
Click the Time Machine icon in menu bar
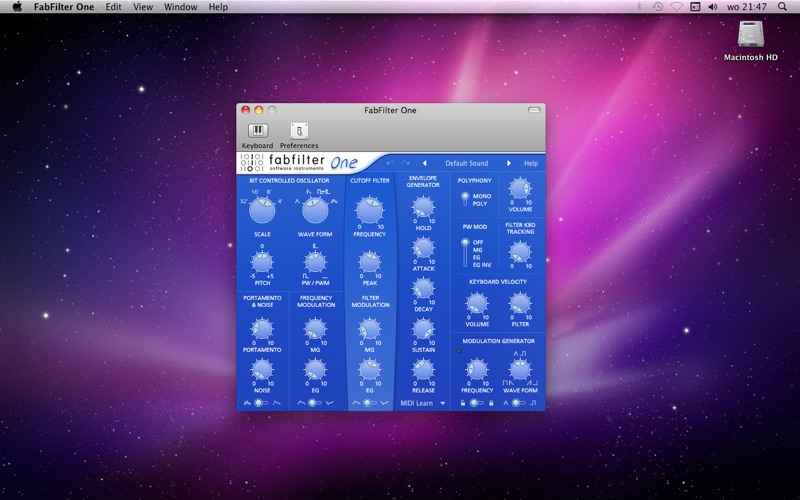coord(658,7)
